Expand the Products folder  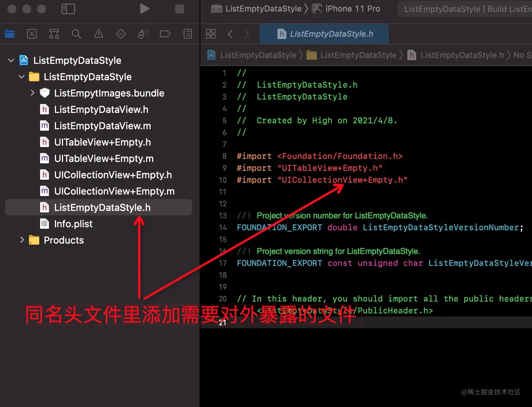coord(22,240)
